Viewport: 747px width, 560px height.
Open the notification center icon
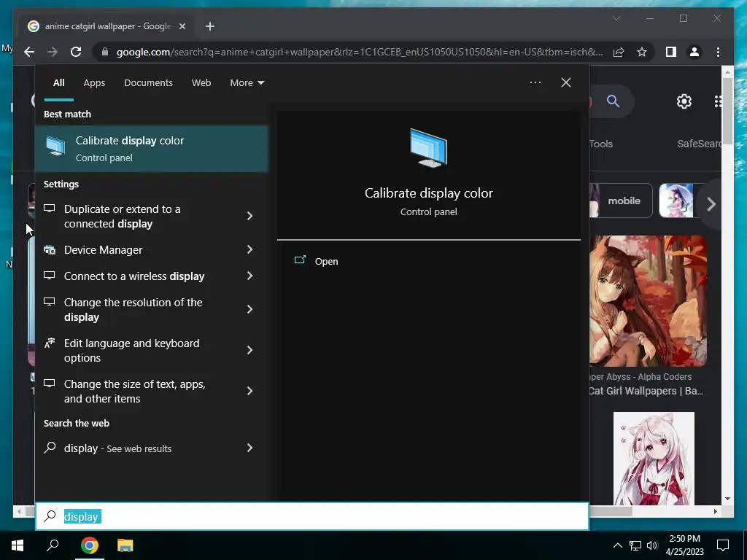[723, 545]
